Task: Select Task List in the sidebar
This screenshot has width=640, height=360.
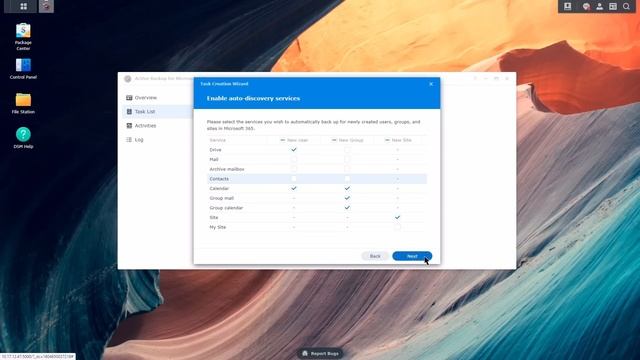Action: (x=157, y=111)
